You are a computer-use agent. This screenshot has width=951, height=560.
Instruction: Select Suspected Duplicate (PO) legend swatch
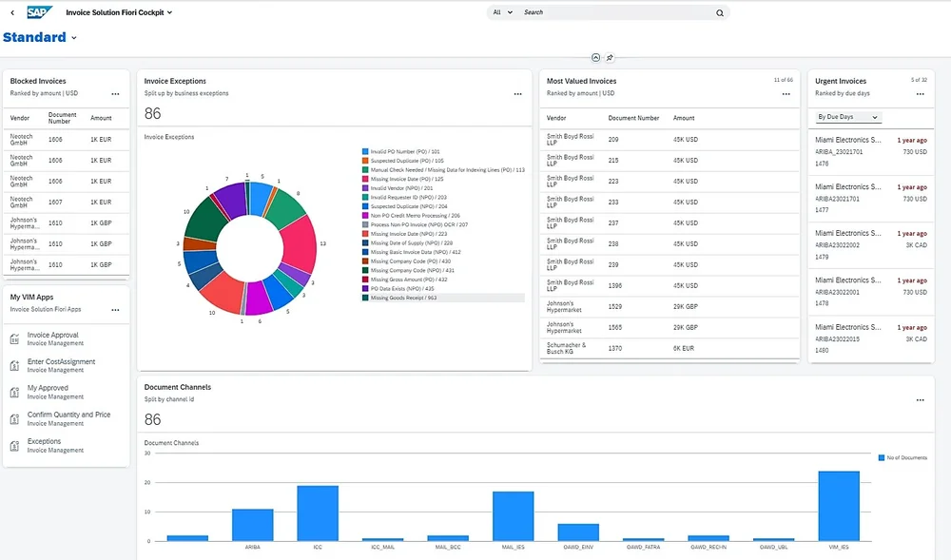coord(365,161)
